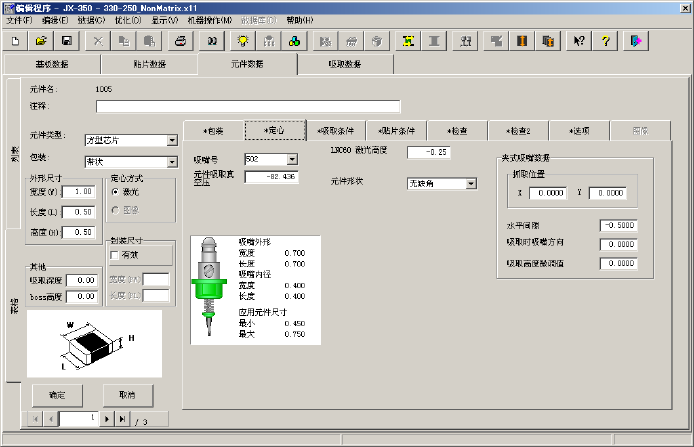Screen dimensions: 694x447
Task: Enable the 有效 checkbox under 割装尺寸
Action: pos(114,255)
